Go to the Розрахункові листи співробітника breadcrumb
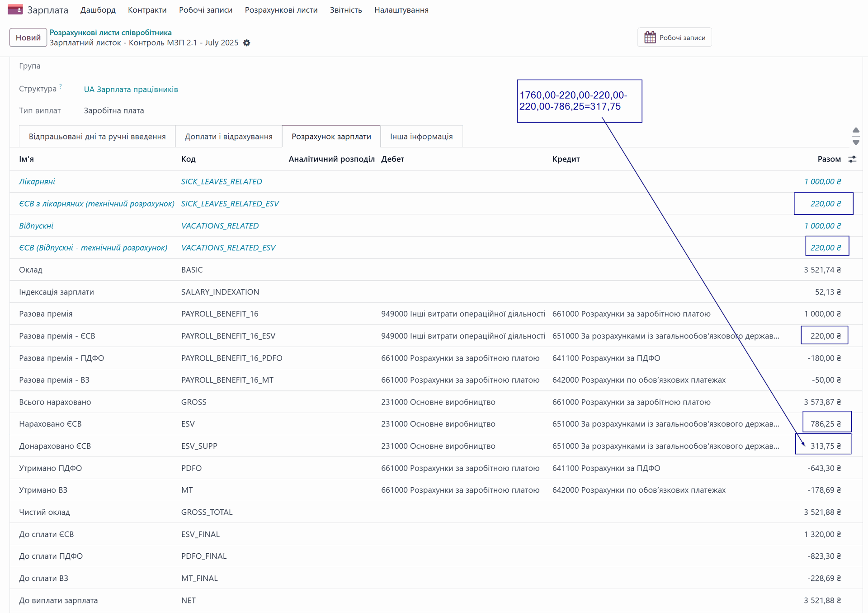 pyautogui.click(x=110, y=33)
